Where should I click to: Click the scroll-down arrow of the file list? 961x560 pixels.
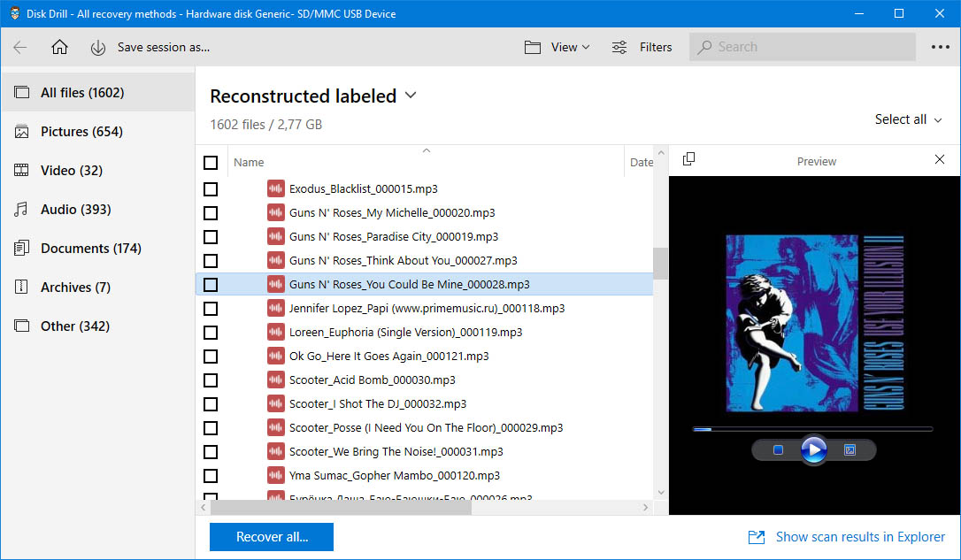[661, 492]
